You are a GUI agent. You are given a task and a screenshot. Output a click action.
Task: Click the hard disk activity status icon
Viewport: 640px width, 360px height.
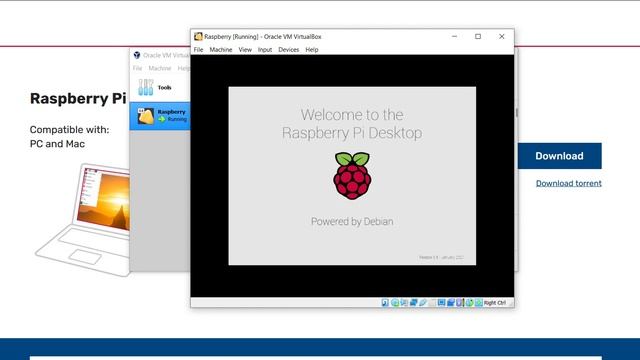pyautogui.click(x=385, y=302)
